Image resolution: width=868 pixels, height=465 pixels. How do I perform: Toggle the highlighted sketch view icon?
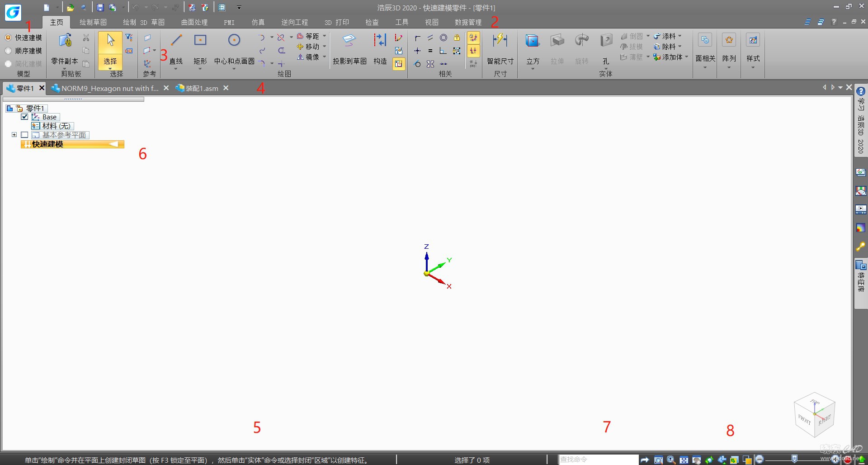[x=398, y=64]
